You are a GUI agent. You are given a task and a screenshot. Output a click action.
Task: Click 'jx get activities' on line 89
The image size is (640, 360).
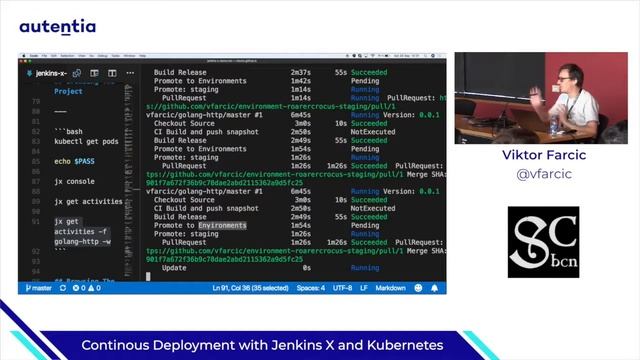click(88, 202)
